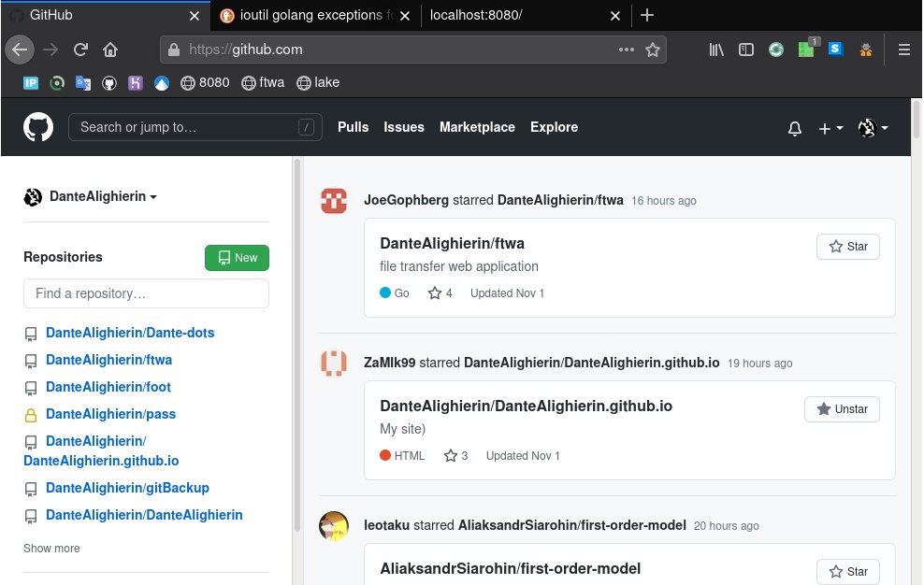The width and height of the screenshot is (924, 585).
Task: Click JoeGophberg's avatar
Action: [x=334, y=200]
